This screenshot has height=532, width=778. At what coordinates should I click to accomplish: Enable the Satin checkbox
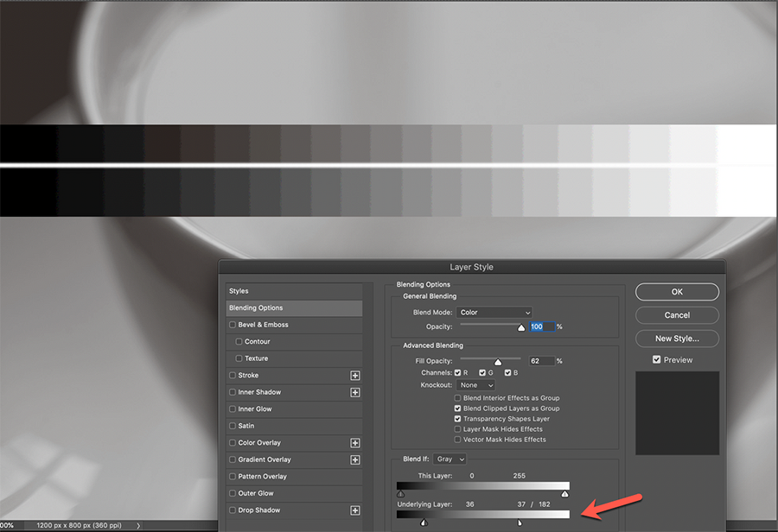[233, 426]
